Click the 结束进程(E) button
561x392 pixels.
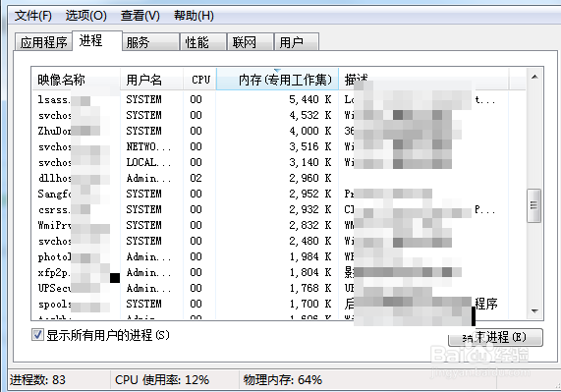[495, 337]
